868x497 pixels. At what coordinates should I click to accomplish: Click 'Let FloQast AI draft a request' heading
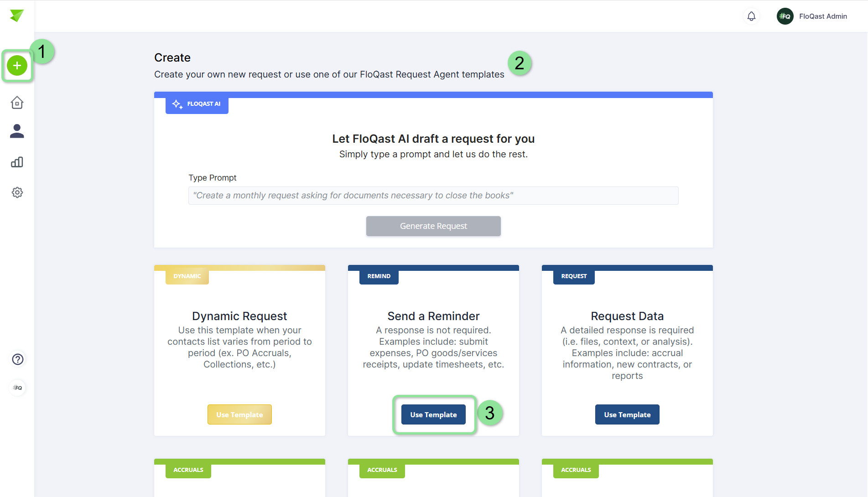coord(433,139)
